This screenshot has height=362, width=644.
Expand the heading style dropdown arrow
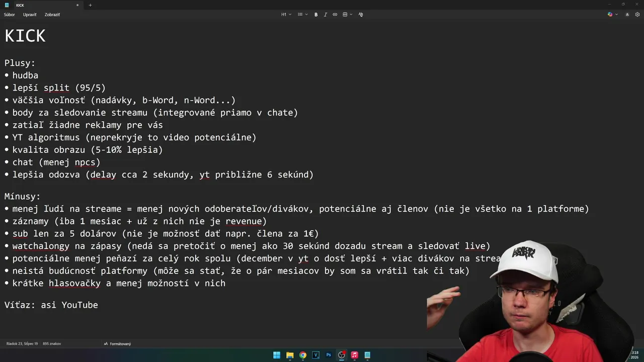[290, 15]
